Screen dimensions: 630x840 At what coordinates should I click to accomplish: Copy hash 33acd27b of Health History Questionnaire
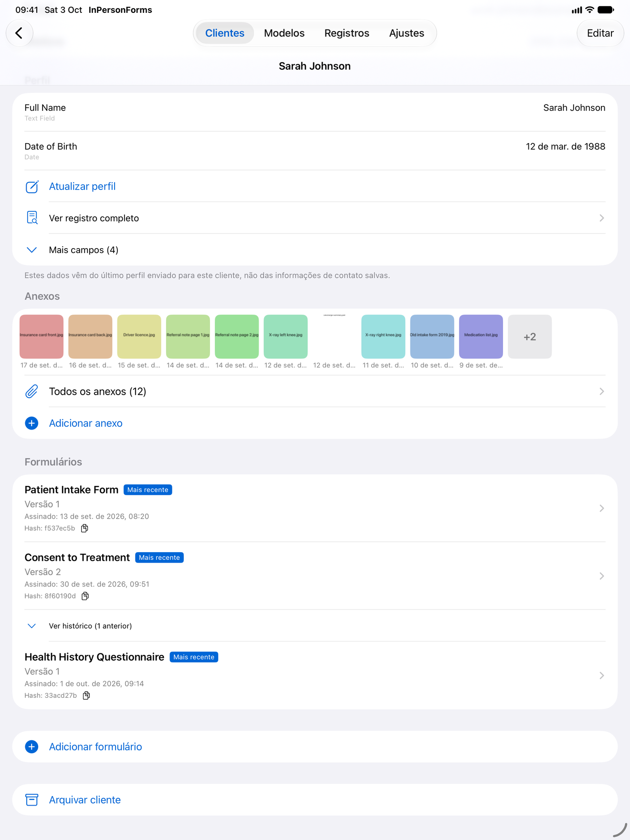[x=86, y=695]
